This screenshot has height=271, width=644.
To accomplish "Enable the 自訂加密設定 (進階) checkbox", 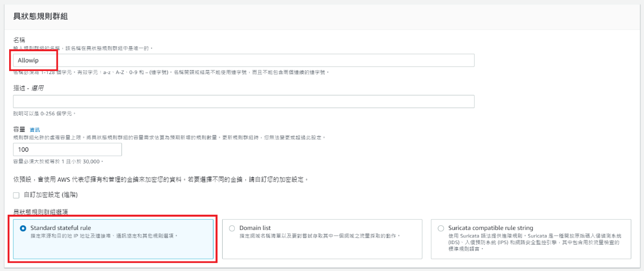I will (x=16, y=195).
